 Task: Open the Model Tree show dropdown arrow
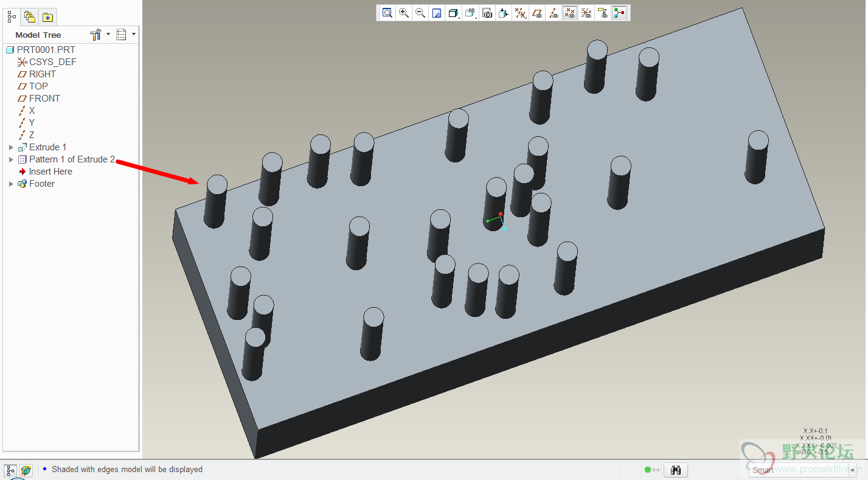point(133,34)
